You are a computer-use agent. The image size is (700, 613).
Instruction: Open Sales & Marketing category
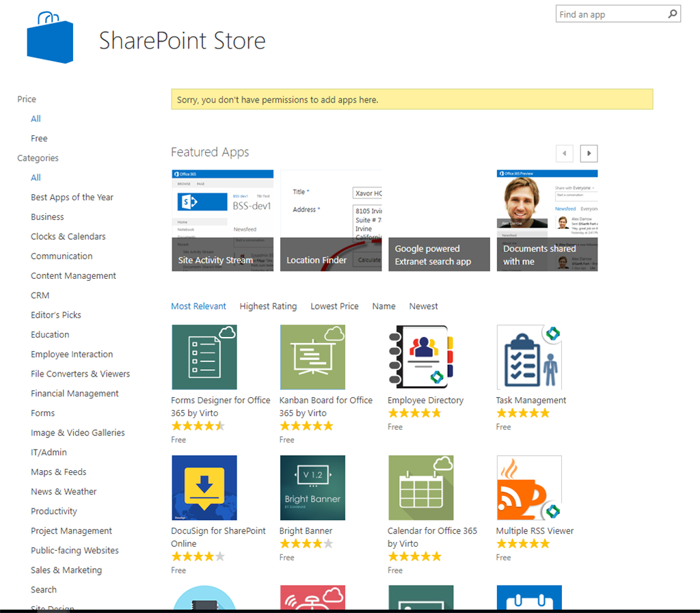pyautogui.click(x=66, y=570)
